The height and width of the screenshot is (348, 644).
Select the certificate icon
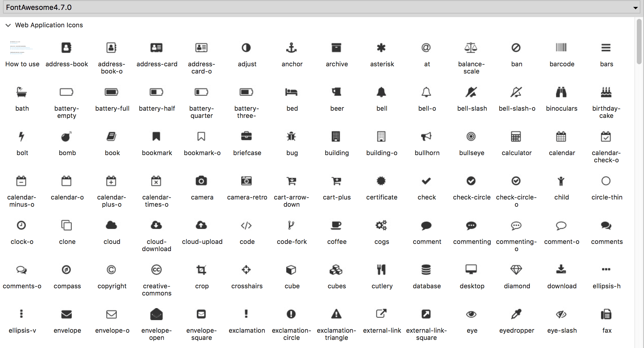(381, 181)
